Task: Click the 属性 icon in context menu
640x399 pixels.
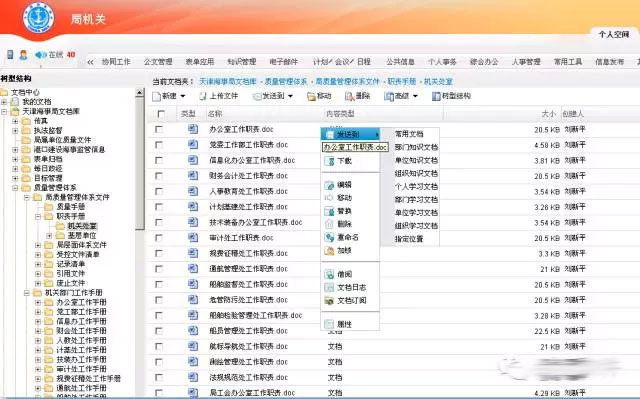Action: tap(329, 324)
